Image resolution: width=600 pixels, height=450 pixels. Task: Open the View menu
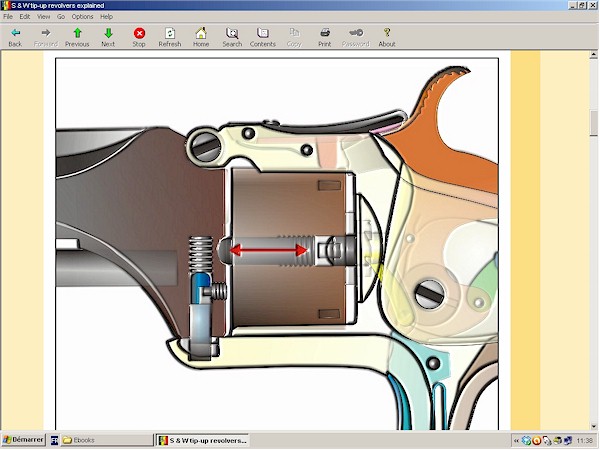pos(44,16)
